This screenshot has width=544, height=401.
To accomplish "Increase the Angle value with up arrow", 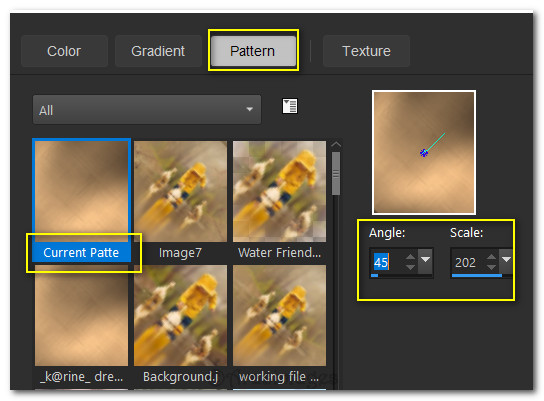I will coord(410,257).
